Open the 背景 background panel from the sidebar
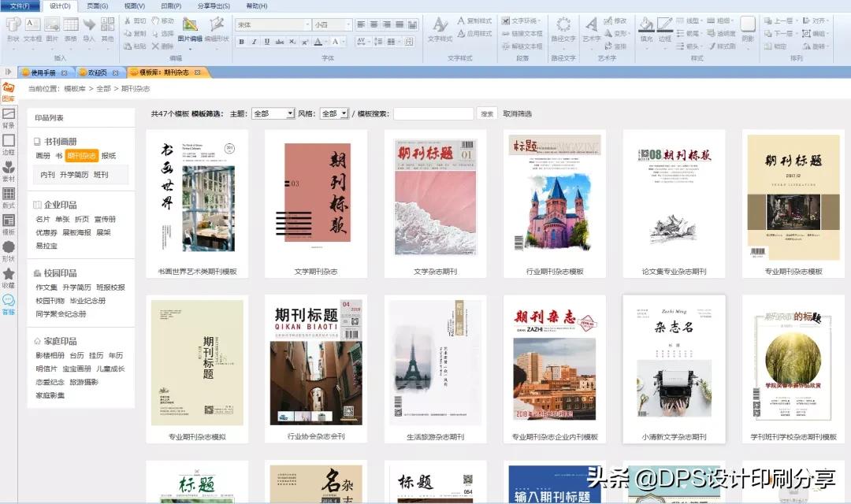The image size is (851, 504). point(9,118)
